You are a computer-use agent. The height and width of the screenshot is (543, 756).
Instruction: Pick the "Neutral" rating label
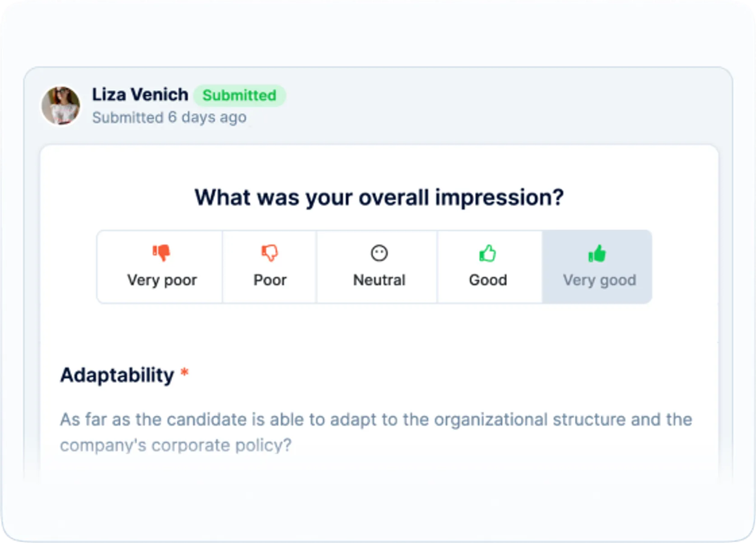pyautogui.click(x=379, y=280)
